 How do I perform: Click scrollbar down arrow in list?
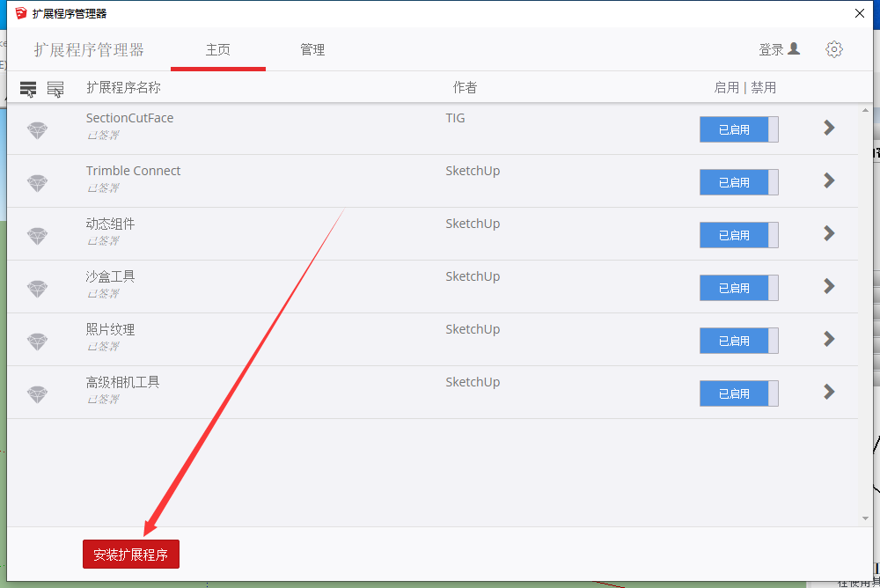pos(865,518)
